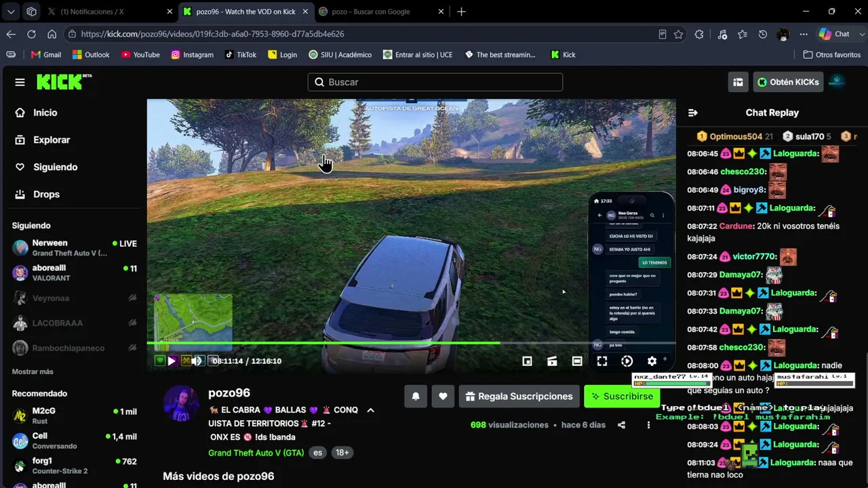The height and width of the screenshot is (488, 868).
Task: Expand the Otros favoritos folder
Action: [x=831, y=55]
